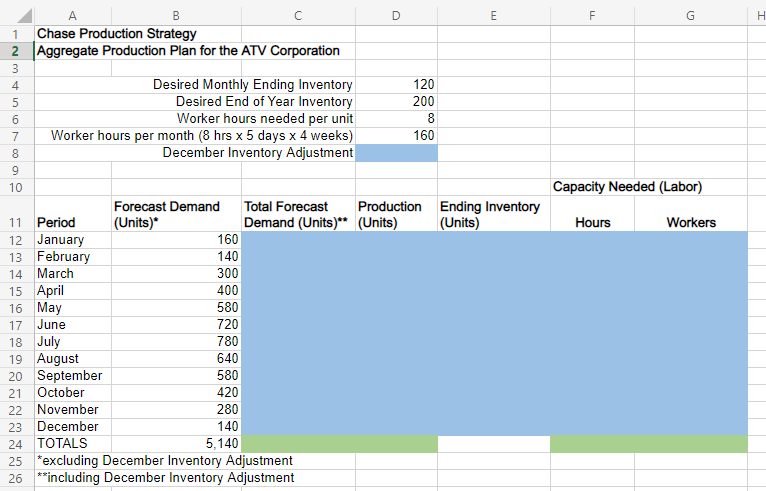Click the 'Period' column heading cell
The height and width of the screenshot is (491, 766).
coord(73,214)
